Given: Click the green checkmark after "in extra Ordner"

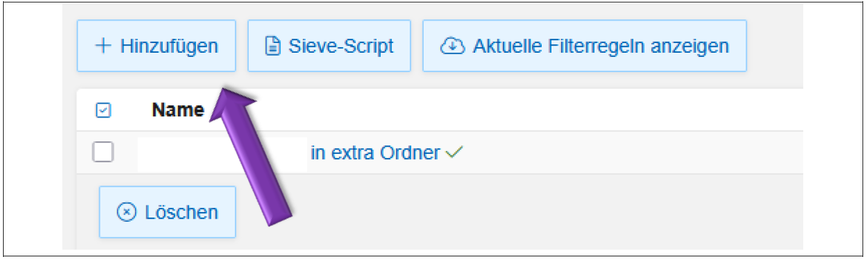Looking at the screenshot, I should 451,153.
